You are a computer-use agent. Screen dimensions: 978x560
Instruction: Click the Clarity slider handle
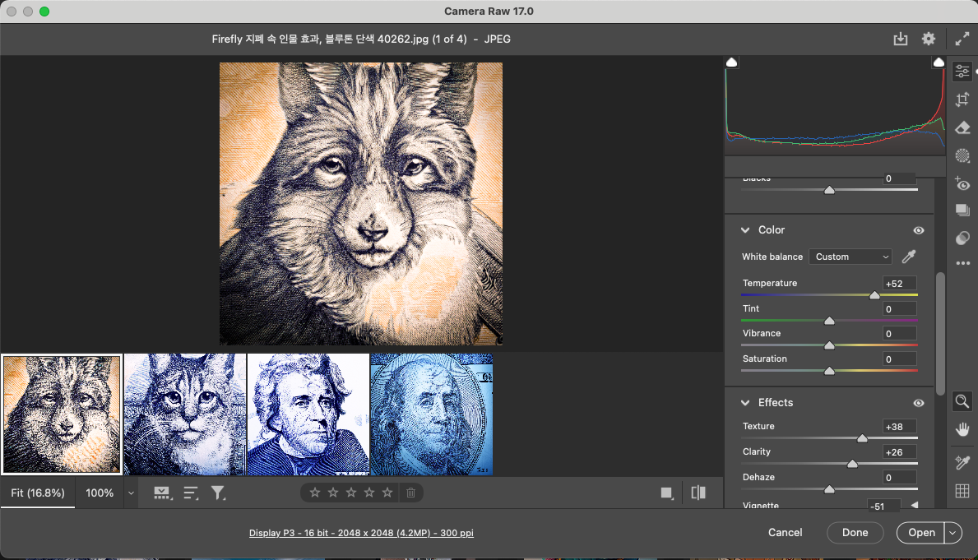tap(852, 464)
